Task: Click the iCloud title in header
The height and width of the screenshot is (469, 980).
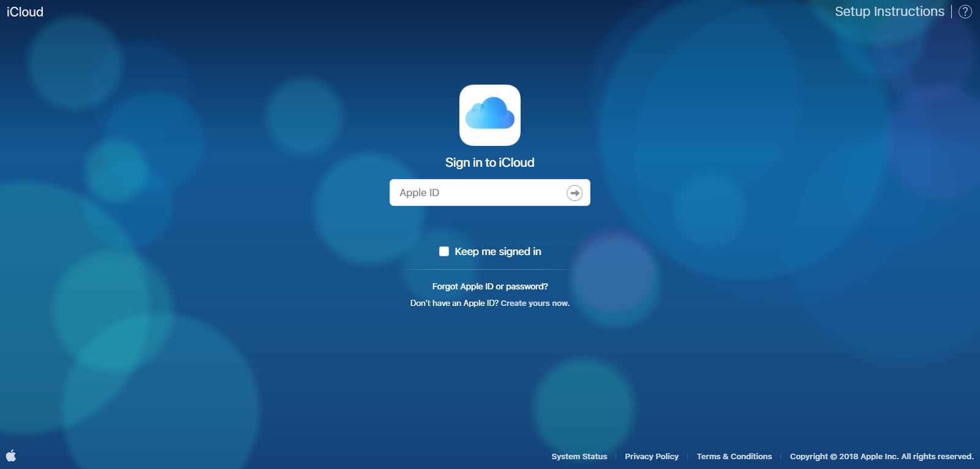Action: [25, 12]
